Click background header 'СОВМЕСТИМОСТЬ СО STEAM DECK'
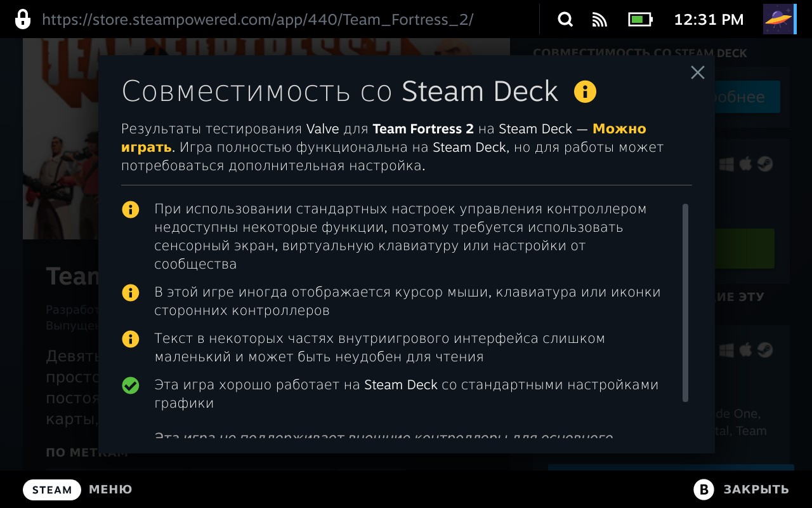Image resolution: width=812 pixels, height=508 pixels. click(x=640, y=53)
